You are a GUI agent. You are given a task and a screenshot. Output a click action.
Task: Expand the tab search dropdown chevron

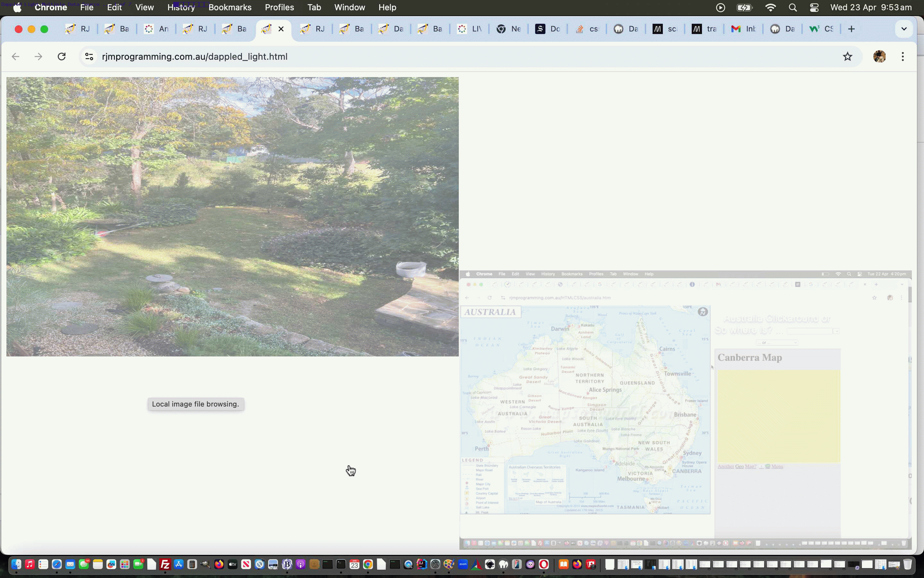coord(904,29)
